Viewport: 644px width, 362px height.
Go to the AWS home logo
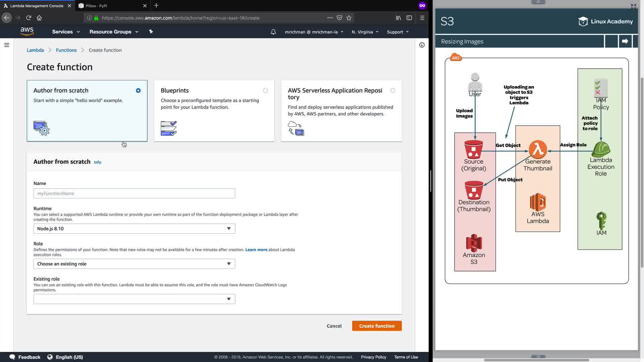click(x=27, y=32)
